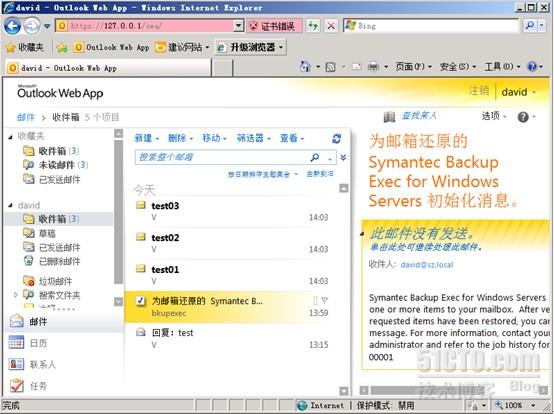Expand the Search Folders node
This screenshot has width=554, height=414.
(x=16, y=294)
